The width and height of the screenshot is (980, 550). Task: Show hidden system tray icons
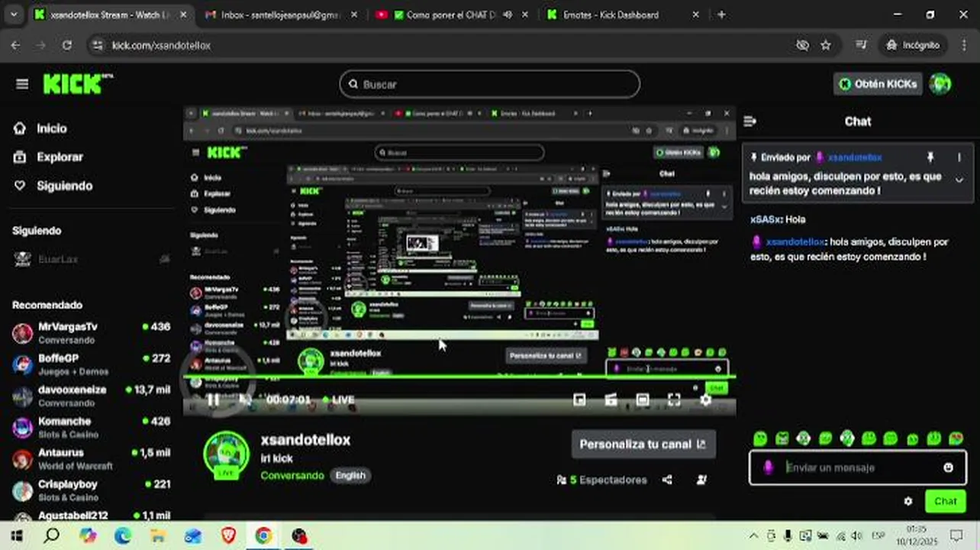pyautogui.click(x=754, y=535)
